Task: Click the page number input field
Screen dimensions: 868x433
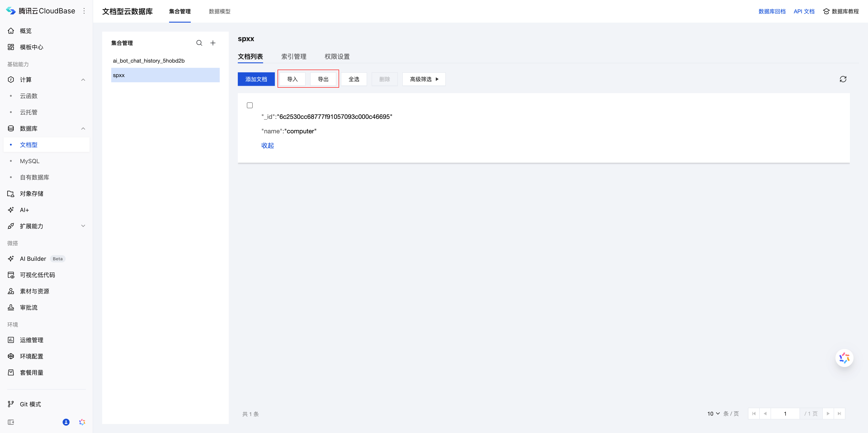Action: 785,414
